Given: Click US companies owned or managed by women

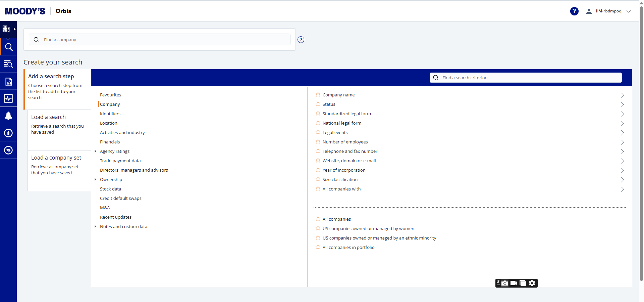Looking at the screenshot, I should coord(368,229).
